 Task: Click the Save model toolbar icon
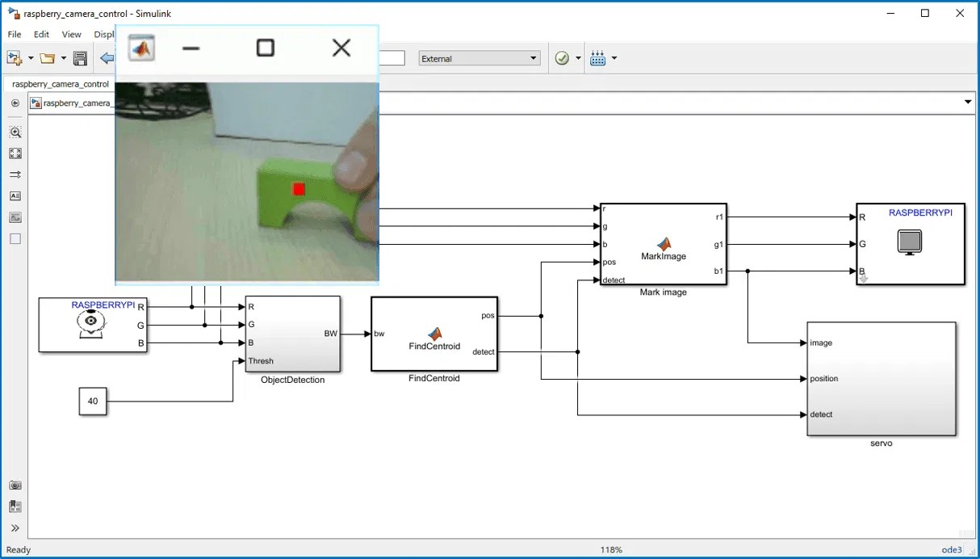coord(80,57)
